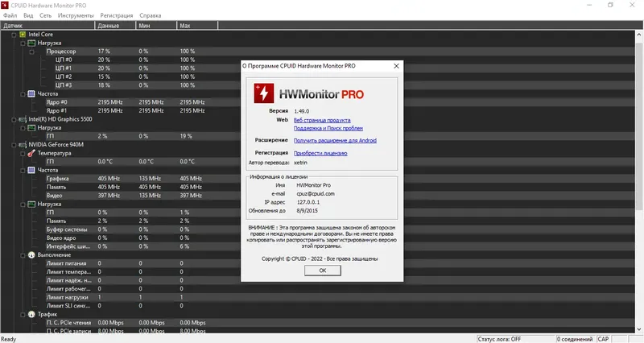Screen dimensions: 644x343
Task: Open Поддержка и Поиск проблем link
Action: pos(328,128)
